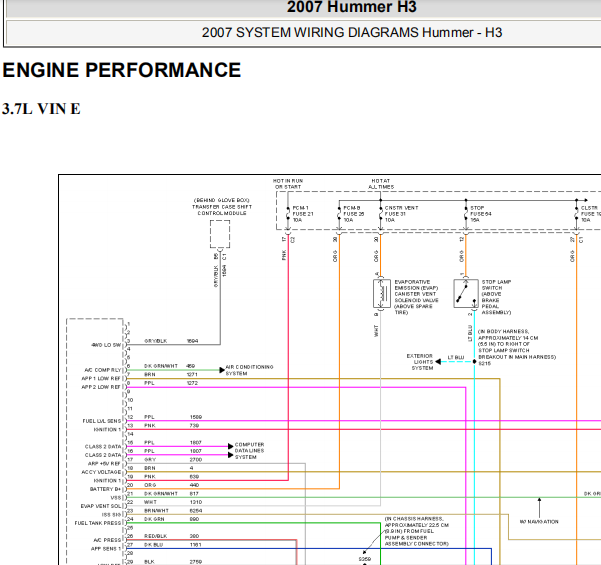Click the dashed transfer case module box
The image size is (601, 565).
[220, 234]
